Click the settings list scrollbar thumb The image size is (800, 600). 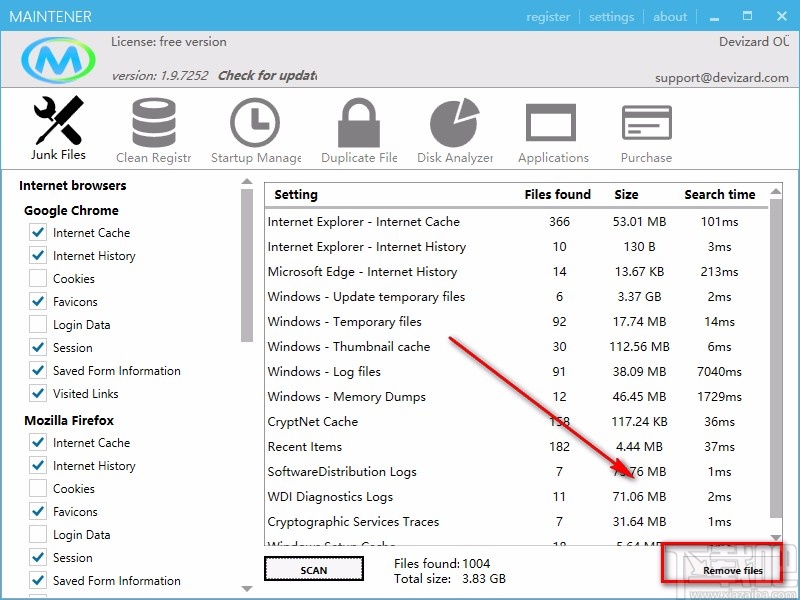point(247,265)
